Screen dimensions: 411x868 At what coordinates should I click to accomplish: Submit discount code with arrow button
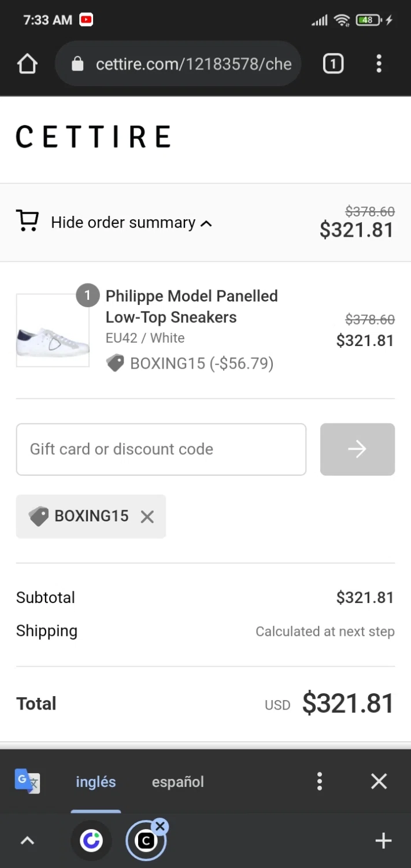click(x=357, y=449)
